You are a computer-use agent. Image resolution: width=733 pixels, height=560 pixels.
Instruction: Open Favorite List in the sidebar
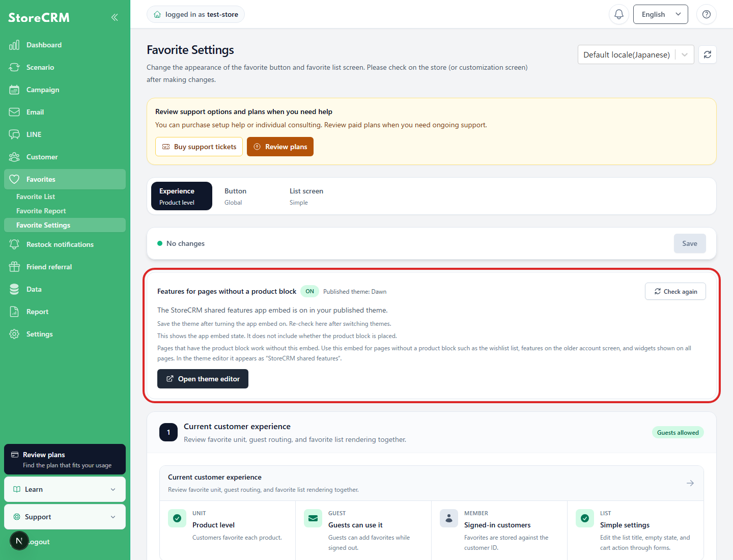[65, 197]
